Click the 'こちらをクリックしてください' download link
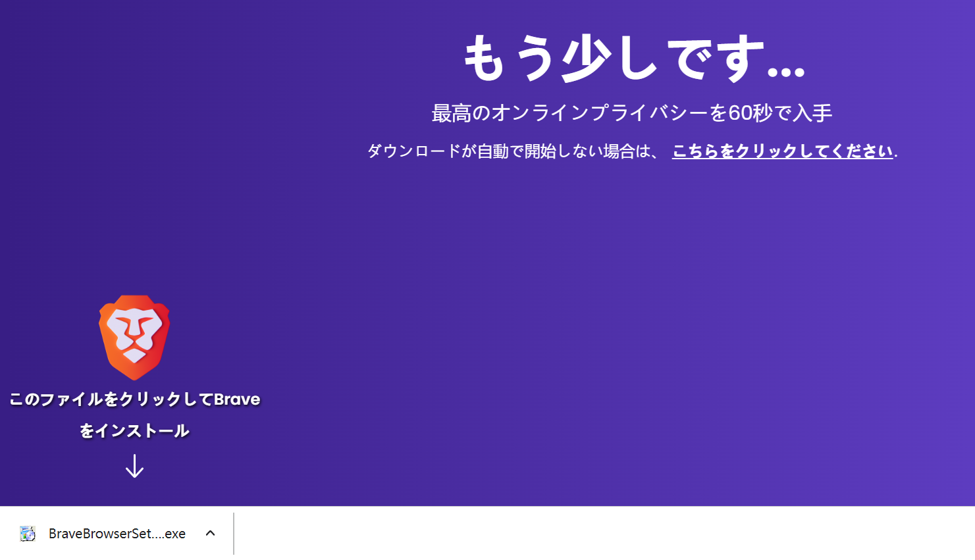This screenshot has width=975, height=560. pos(782,151)
